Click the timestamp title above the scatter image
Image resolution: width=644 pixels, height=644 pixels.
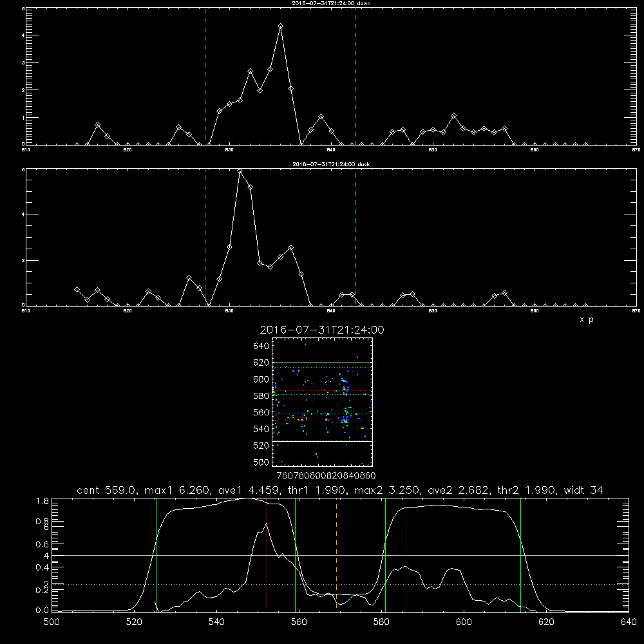(x=322, y=330)
